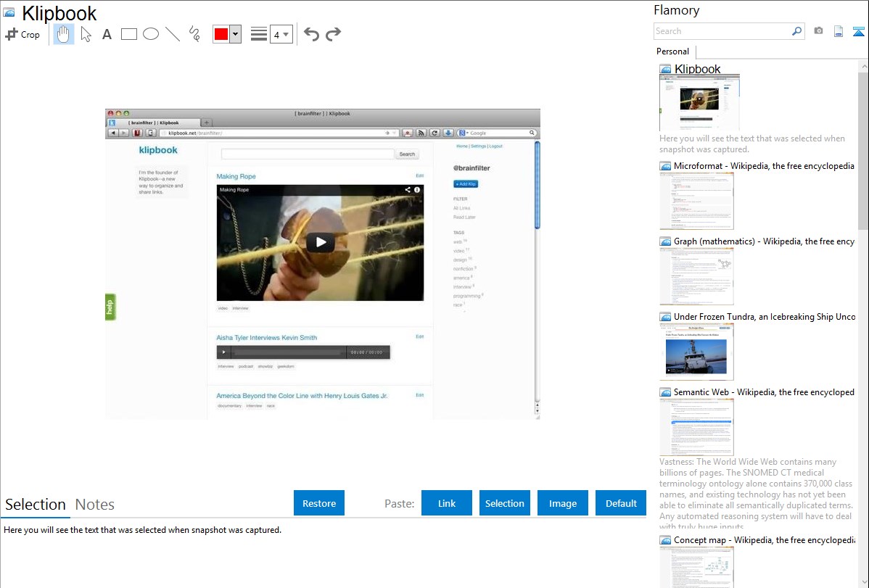Open the line thickness dropdown showing 4
This screenshot has height=588, width=869.
coord(281,34)
